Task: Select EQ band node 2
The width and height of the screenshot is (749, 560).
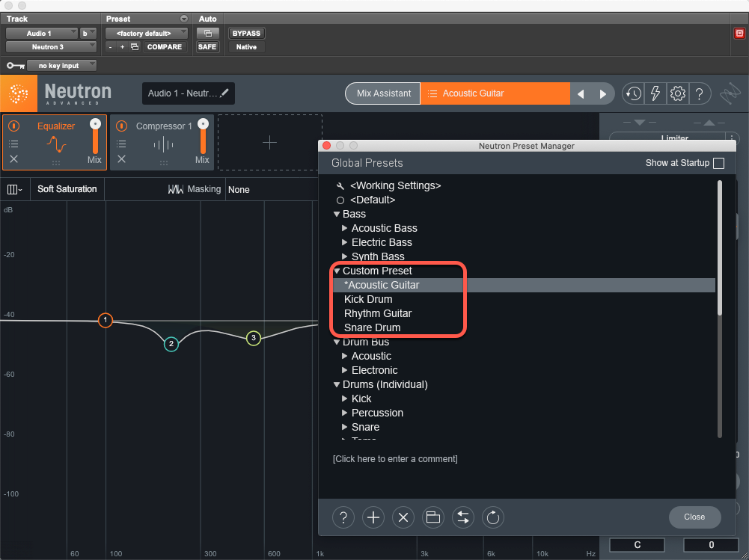Action: pos(171,344)
